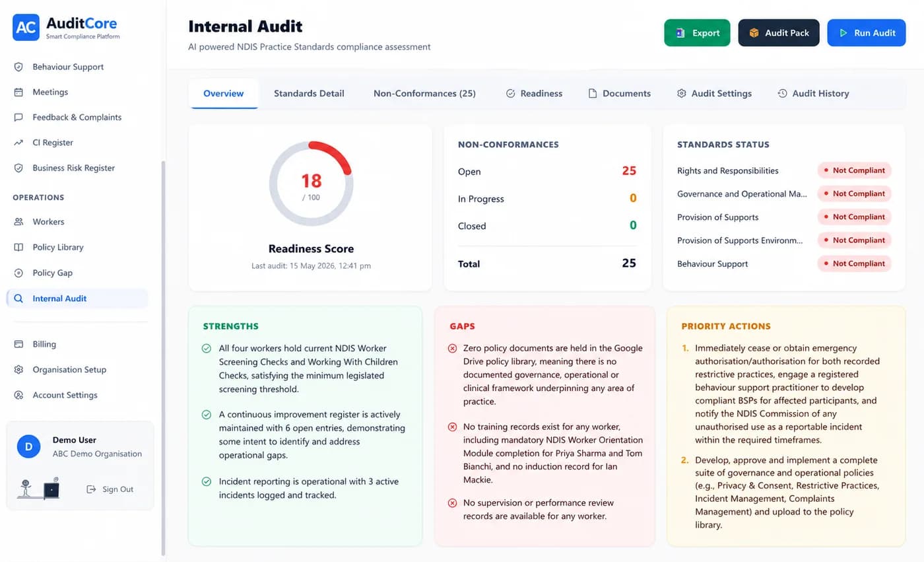The height and width of the screenshot is (562, 924).
Task: Switch to the Overview tab
Action: coord(223,94)
